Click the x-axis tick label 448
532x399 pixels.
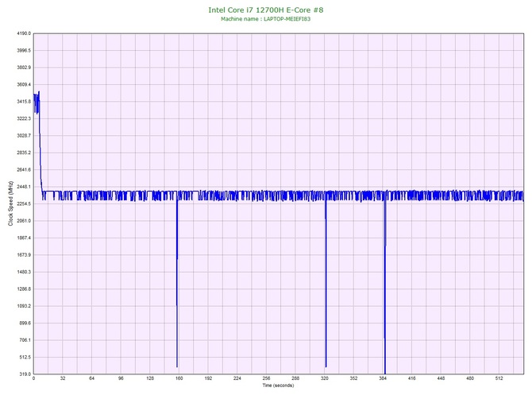tap(441, 378)
